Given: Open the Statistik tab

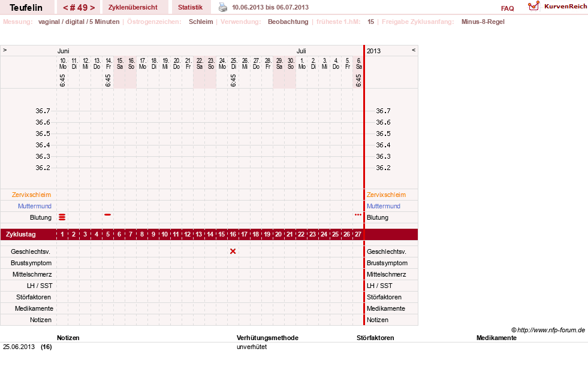Looking at the screenshot, I should click(x=190, y=8).
